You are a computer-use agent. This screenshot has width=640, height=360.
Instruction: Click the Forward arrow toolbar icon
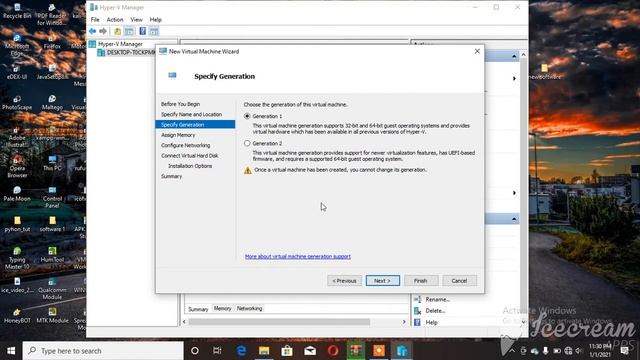click(x=103, y=31)
